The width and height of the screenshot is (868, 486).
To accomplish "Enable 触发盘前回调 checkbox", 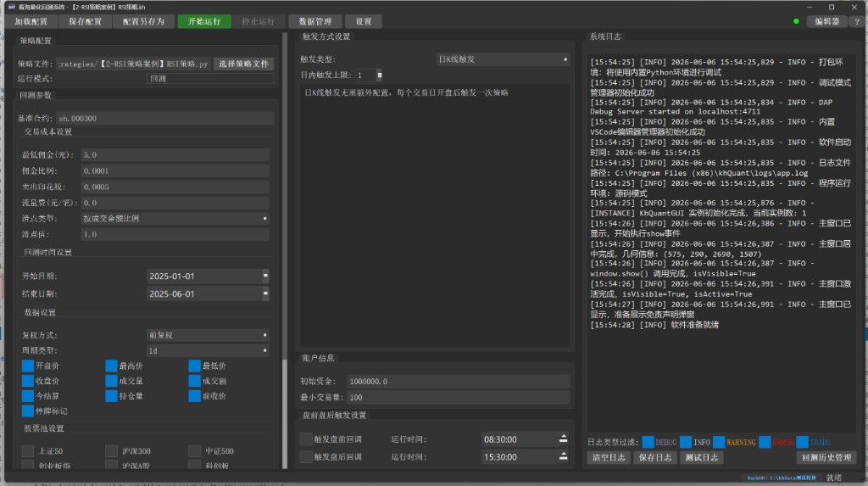I will (x=306, y=439).
